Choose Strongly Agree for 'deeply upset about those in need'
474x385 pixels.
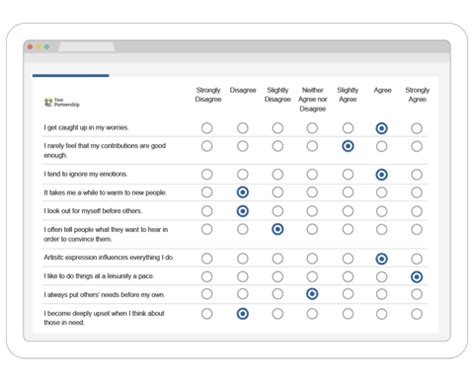point(416,314)
